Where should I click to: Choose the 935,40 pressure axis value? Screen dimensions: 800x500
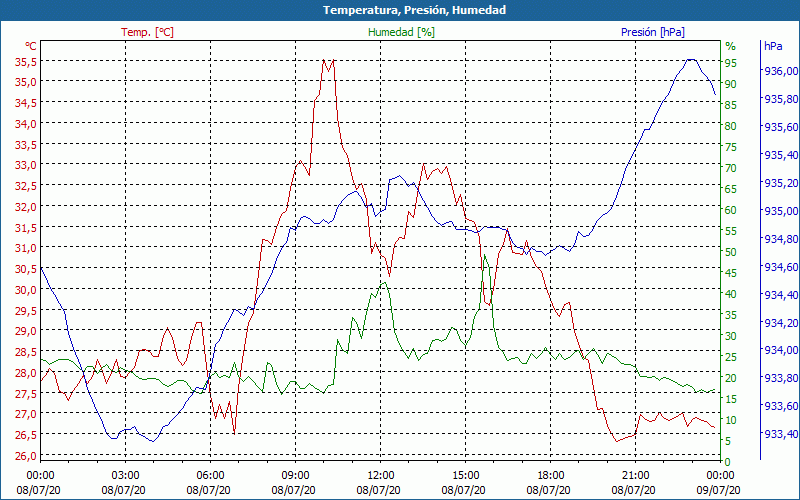tap(781, 155)
